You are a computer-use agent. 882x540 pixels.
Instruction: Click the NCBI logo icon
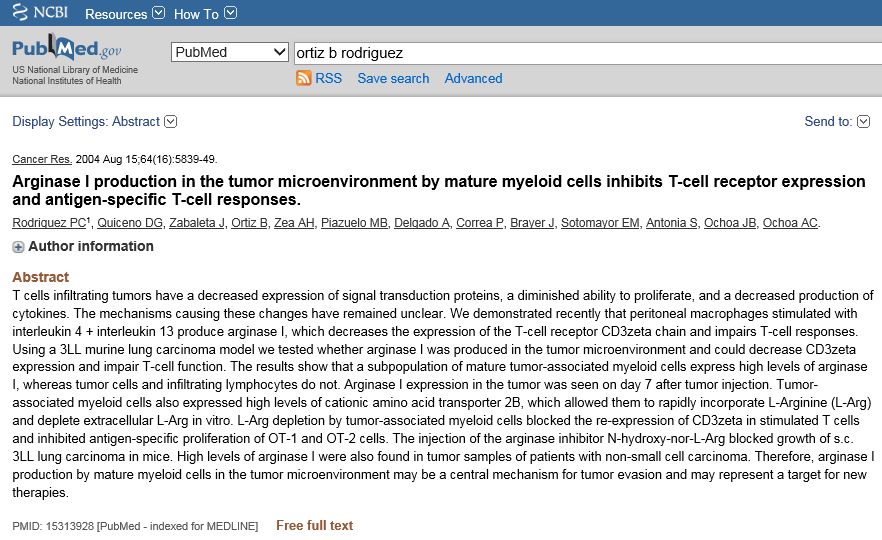pyautogui.click(x=20, y=13)
